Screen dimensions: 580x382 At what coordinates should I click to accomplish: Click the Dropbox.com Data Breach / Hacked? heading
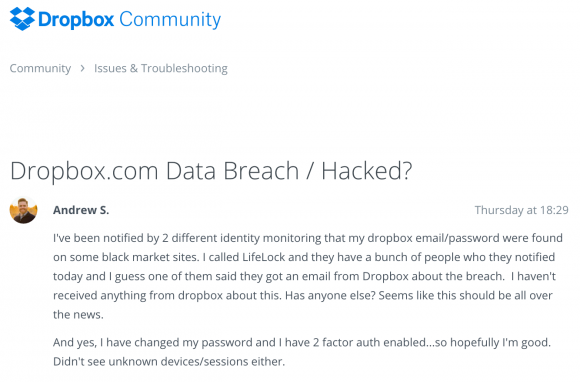click(211, 170)
